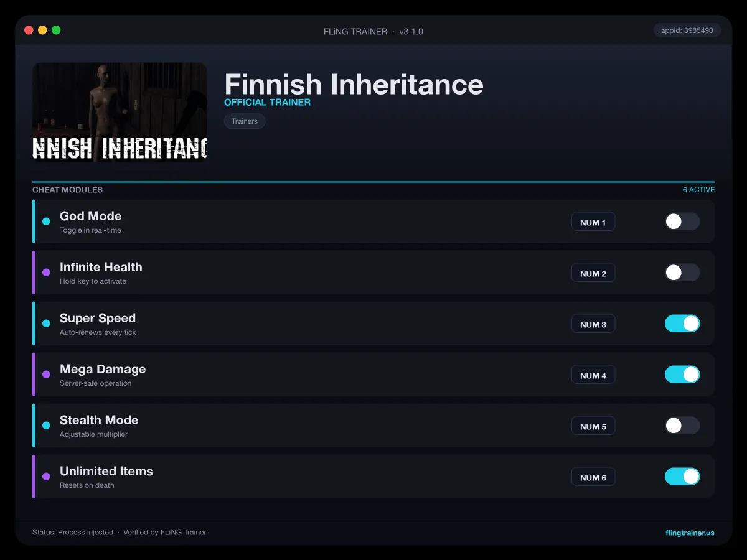Click the appid 3985490 badge
Screen dimensions: 747x560
(x=687, y=30)
